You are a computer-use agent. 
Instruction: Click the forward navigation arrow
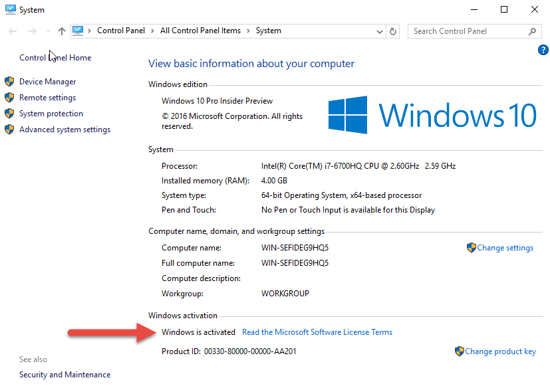(x=33, y=31)
